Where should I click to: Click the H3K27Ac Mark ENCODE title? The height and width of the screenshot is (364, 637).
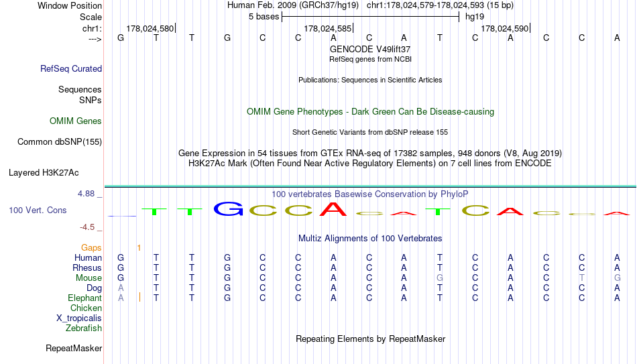tap(370, 164)
